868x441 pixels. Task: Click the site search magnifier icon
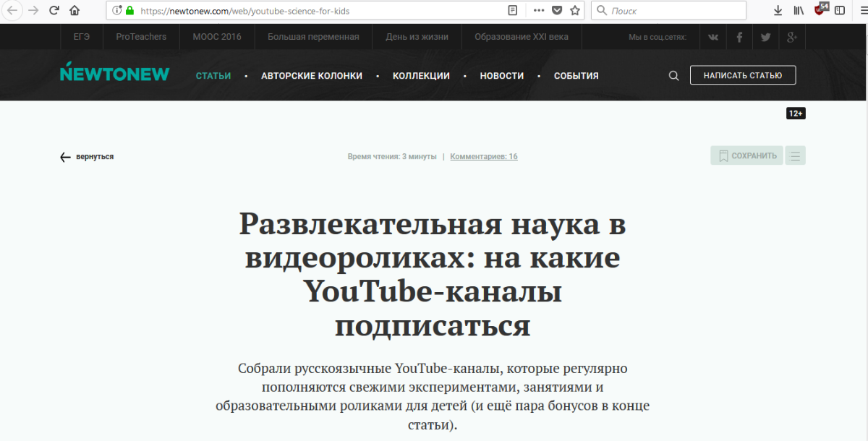[x=673, y=76]
